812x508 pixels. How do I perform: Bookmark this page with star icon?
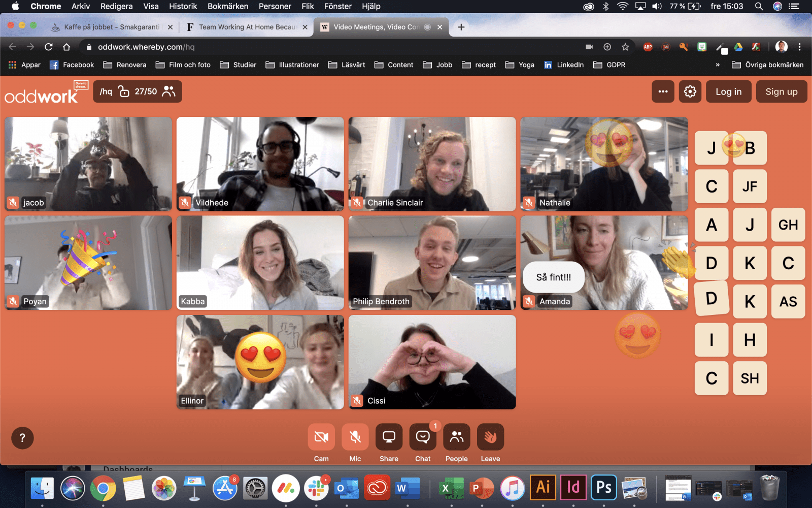point(625,47)
